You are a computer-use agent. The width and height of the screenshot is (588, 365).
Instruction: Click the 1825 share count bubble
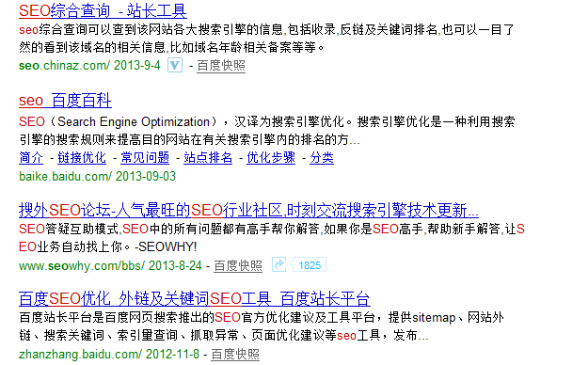pos(309,265)
